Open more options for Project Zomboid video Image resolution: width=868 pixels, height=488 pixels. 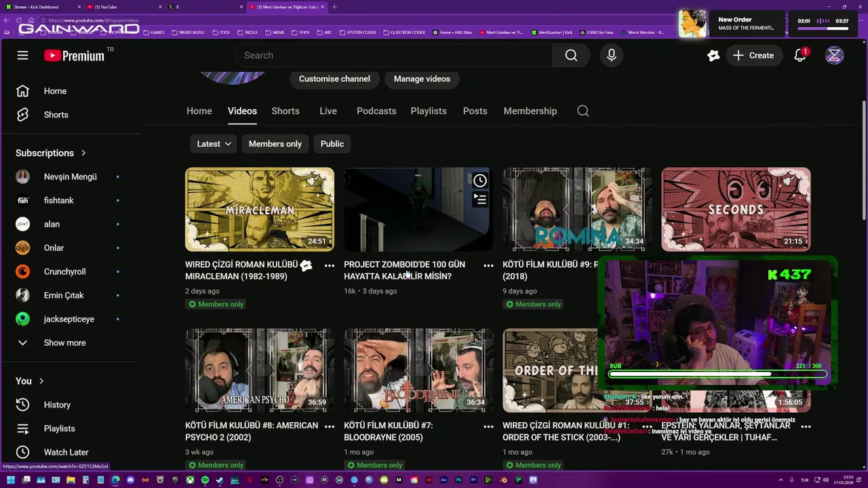click(488, 266)
